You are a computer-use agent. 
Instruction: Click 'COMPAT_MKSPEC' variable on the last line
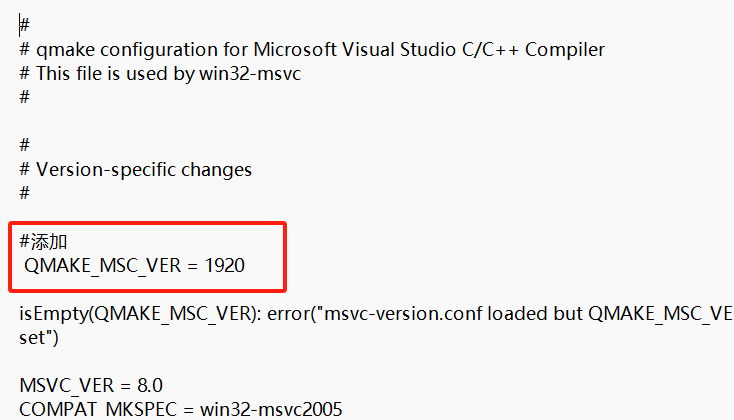[x=98, y=410]
